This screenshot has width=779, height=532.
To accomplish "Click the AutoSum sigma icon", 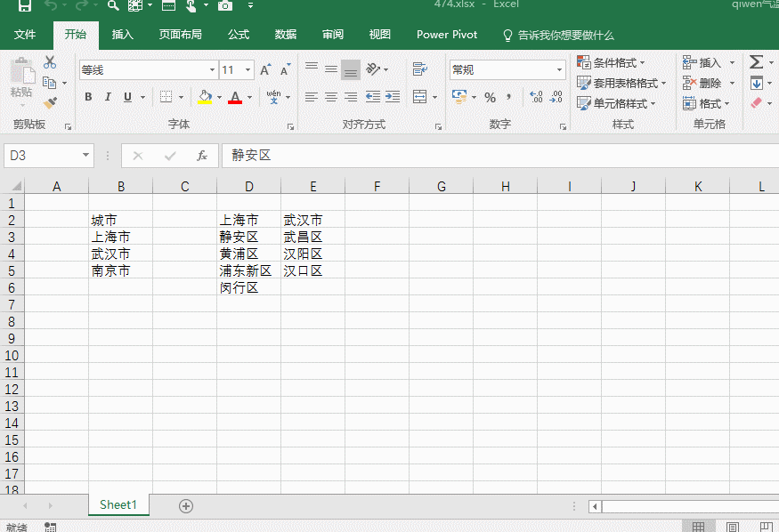I will click(756, 61).
